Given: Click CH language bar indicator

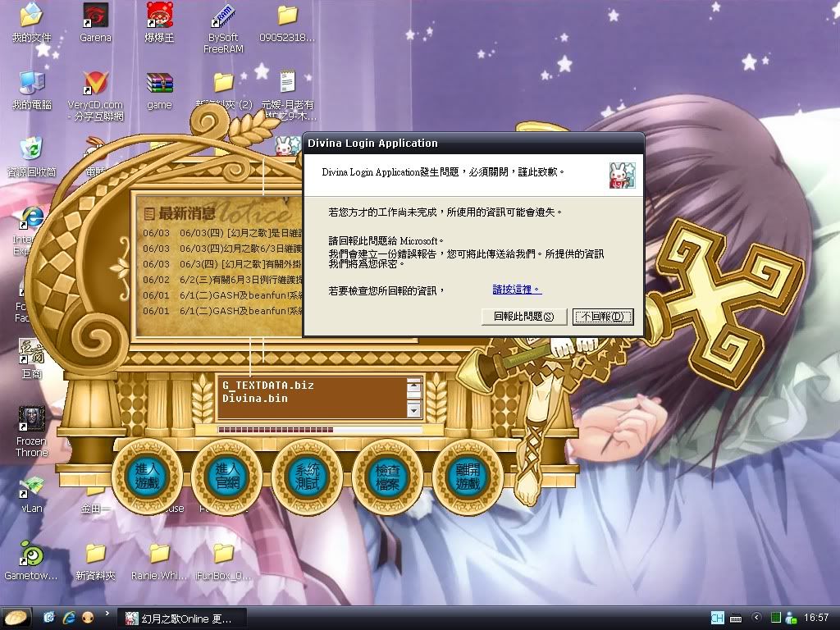Looking at the screenshot, I should 717,619.
